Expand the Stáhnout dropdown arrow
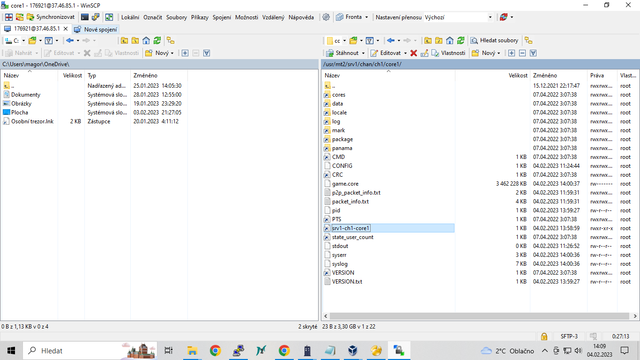 coord(363,53)
